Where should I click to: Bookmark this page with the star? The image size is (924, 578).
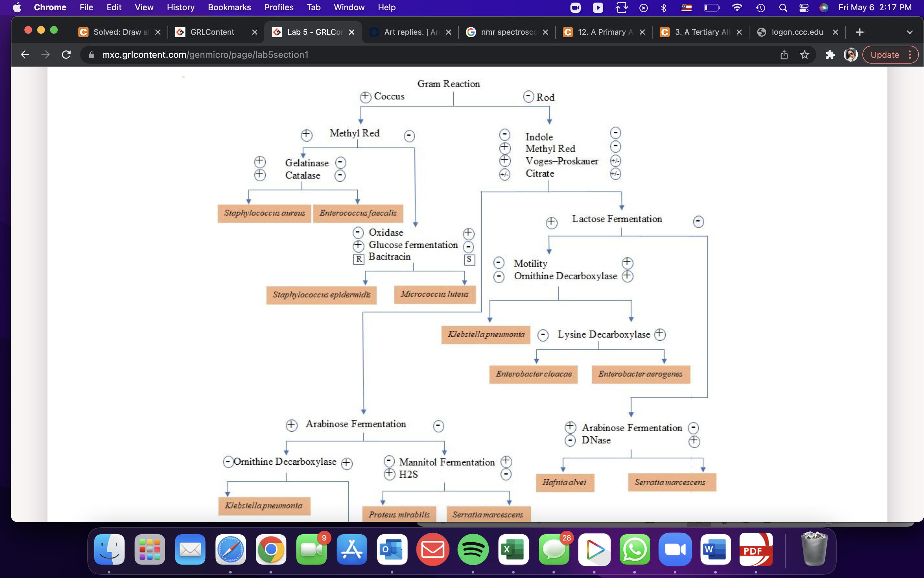pos(805,55)
